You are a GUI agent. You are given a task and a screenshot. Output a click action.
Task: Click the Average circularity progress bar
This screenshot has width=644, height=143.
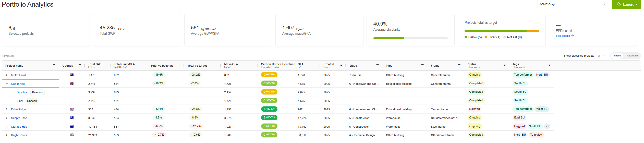(x=410, y=38)
